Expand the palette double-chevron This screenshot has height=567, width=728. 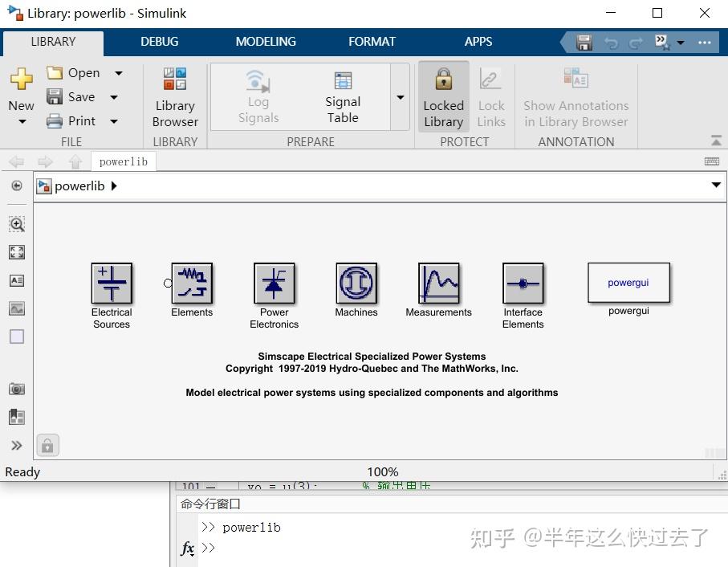[x=17, y=446]
